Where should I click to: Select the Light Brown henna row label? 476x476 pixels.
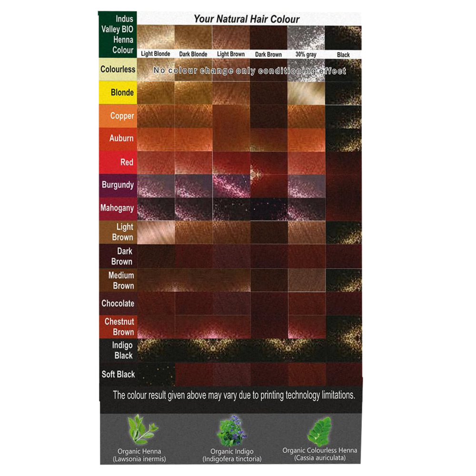tap(118, 232)
